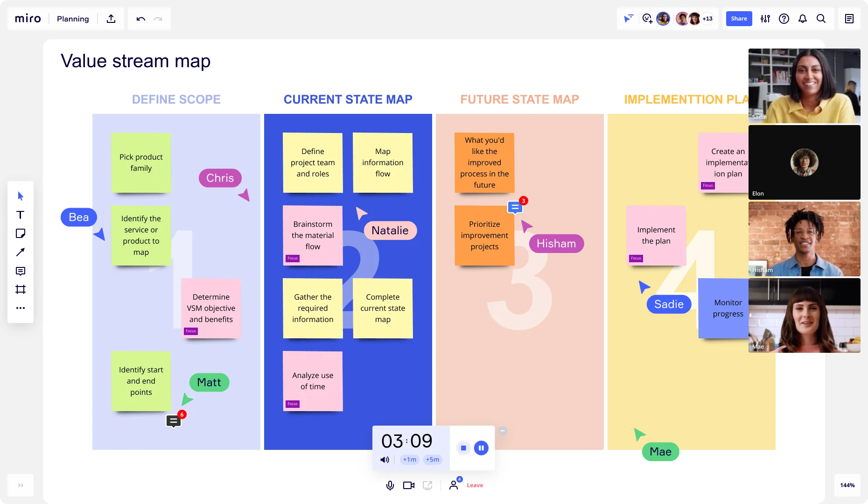Viewport: 868px width, 504px height.
Task: Select the Gather the required information note
Action: (313, 308)
